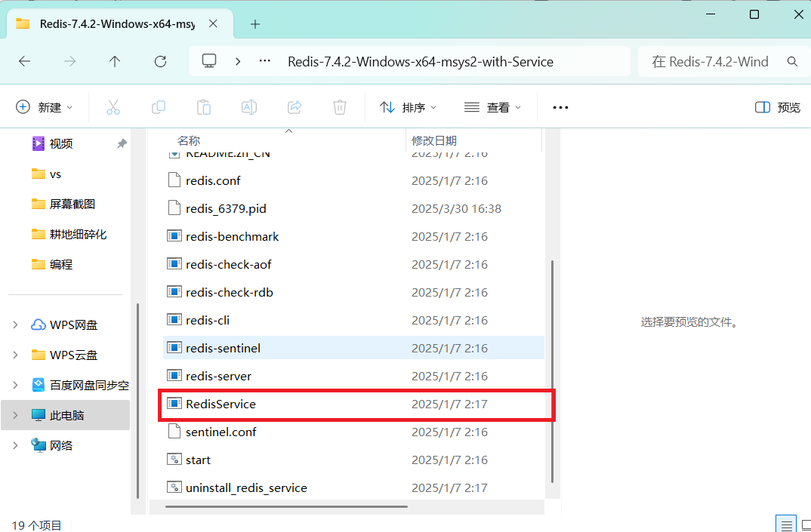Viewport: 811px width, 532px height.
Task: Select the redis-server executable
Action: (x=354, y=376)
